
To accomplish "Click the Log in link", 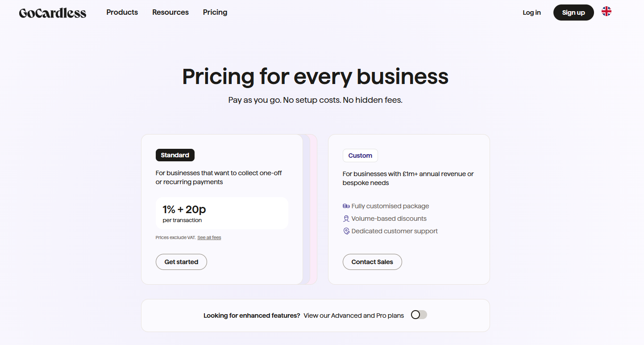I will [x=532, y=13].
